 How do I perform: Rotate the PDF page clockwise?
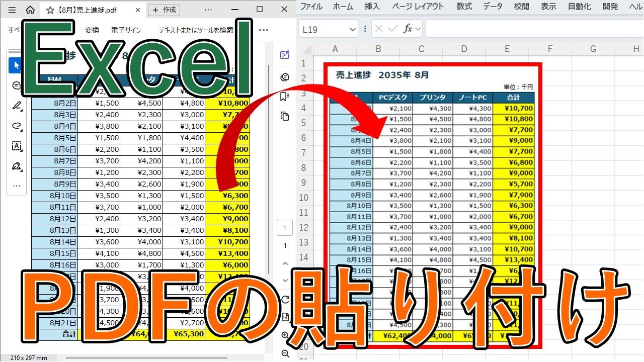pos(285,300)
